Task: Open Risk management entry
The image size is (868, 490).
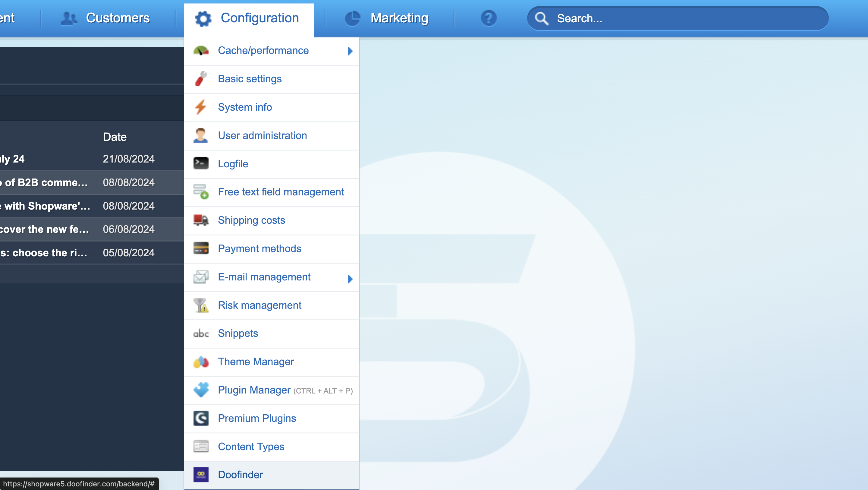Action: [272, 305]
